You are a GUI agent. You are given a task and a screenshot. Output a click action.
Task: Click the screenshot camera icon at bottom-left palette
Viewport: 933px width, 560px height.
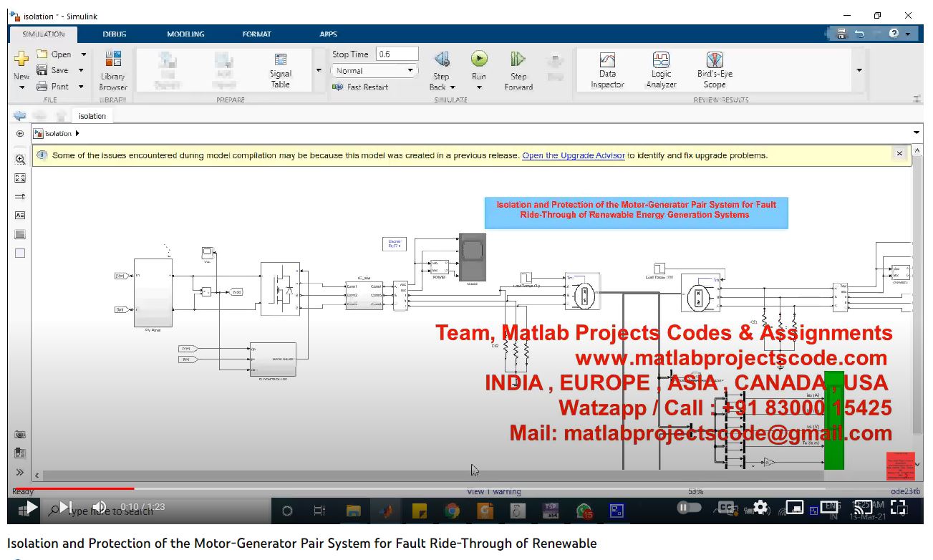(20, 435)
